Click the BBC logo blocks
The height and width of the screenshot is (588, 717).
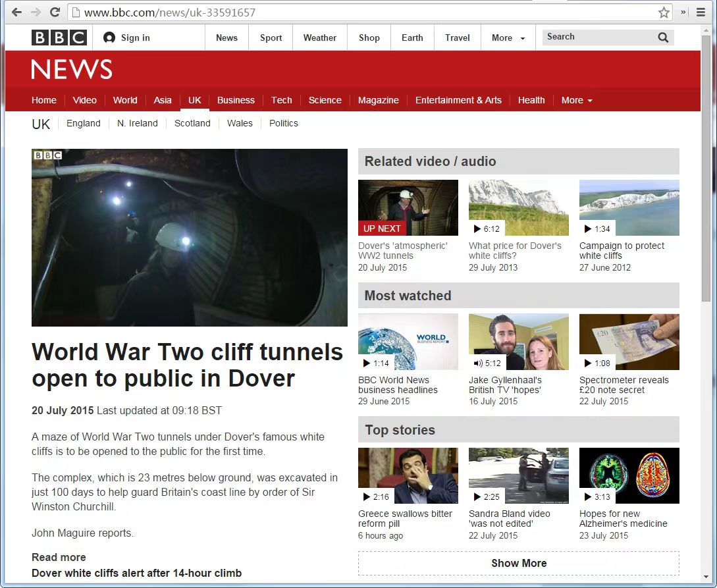tap(59, 38)
